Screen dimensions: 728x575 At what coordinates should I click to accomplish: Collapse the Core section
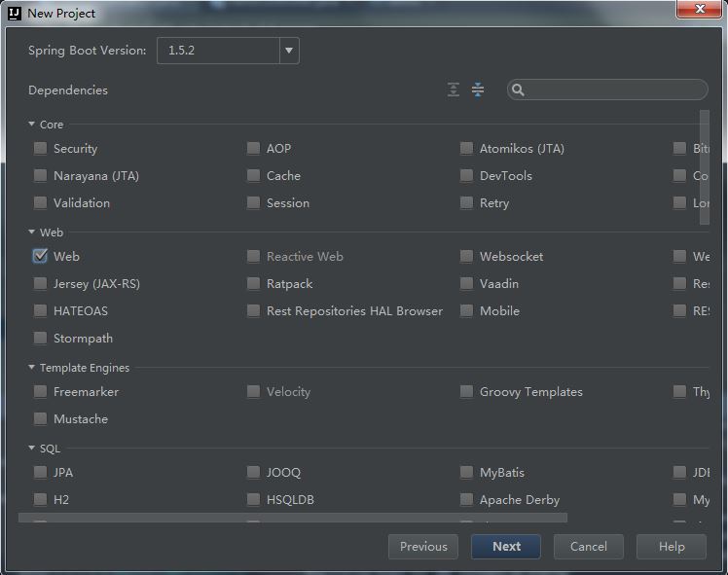pos(31,124)
